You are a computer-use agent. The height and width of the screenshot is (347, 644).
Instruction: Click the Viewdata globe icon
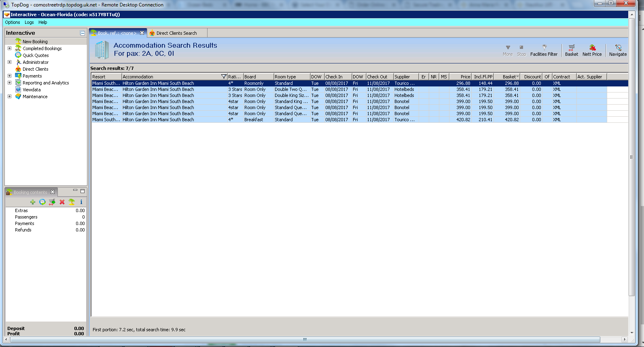(x=18, y=90)
